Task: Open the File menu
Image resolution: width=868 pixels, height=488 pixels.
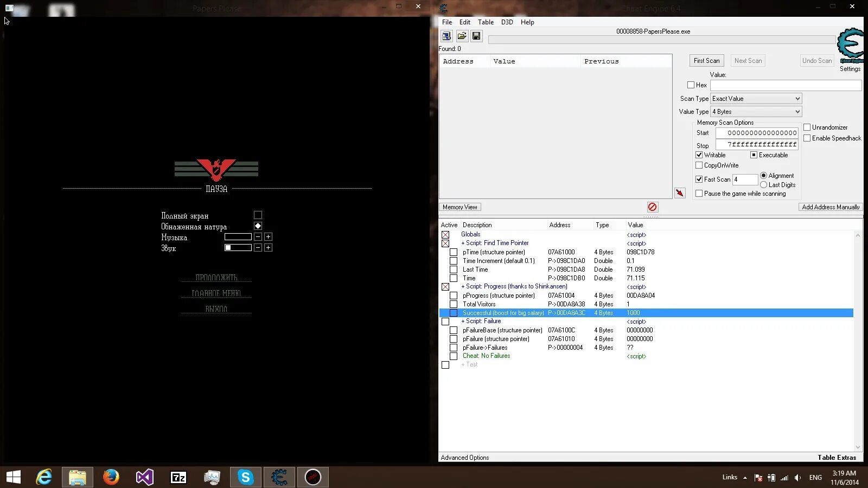Action: [447, 22]
